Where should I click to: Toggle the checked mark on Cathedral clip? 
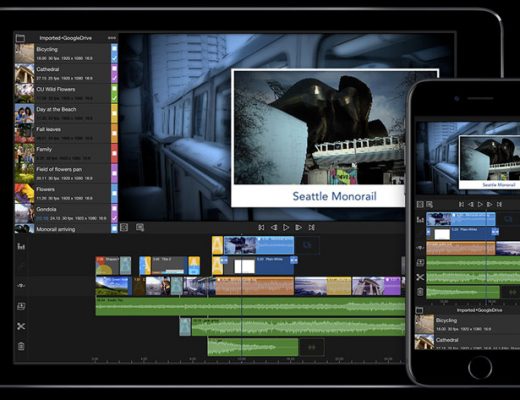(114, 78)
